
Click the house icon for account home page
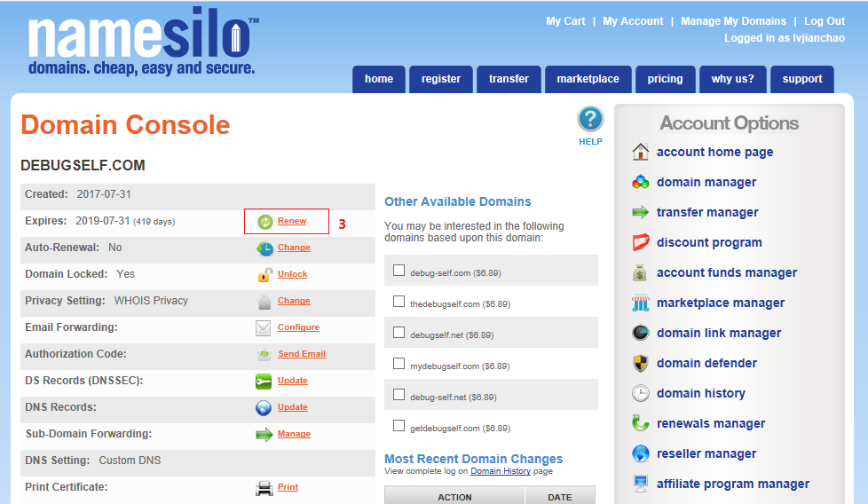point(641,152)
